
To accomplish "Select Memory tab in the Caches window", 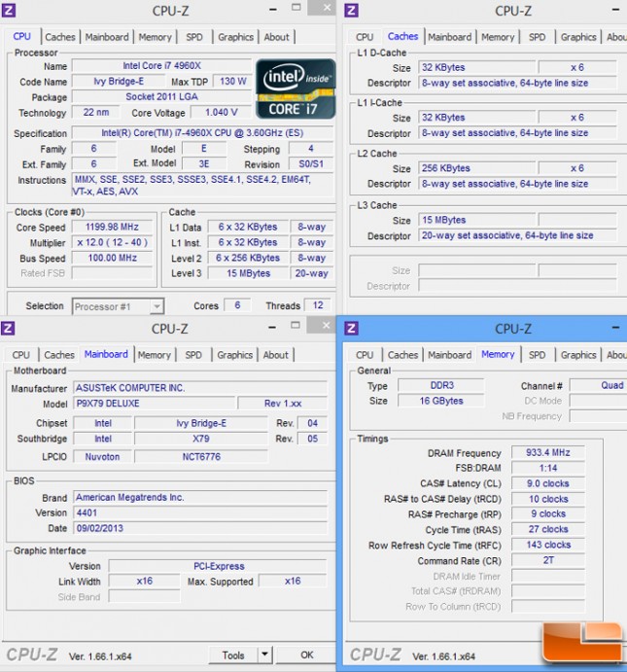I will [498, 37].
